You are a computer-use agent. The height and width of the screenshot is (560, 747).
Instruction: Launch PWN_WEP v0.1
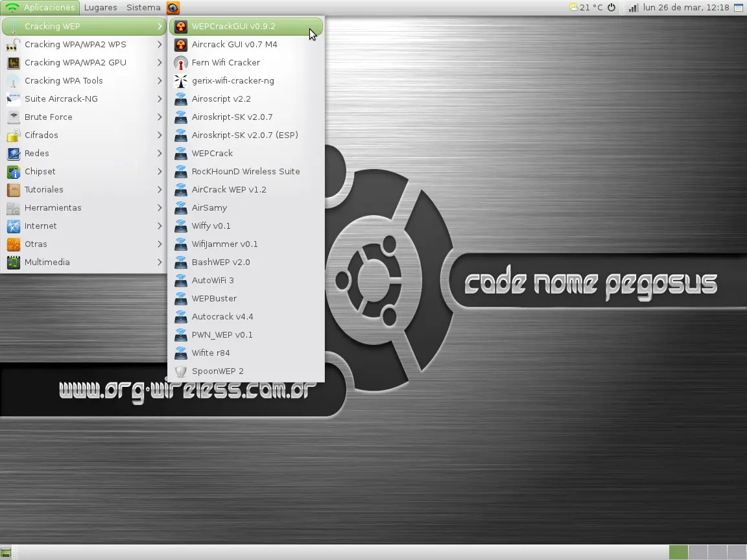246,334
